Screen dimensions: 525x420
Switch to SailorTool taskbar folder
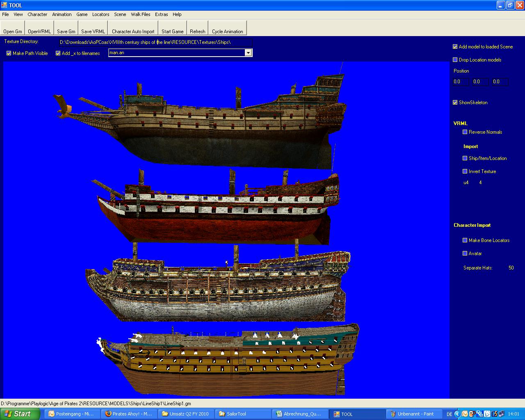[x=243, y=414]
